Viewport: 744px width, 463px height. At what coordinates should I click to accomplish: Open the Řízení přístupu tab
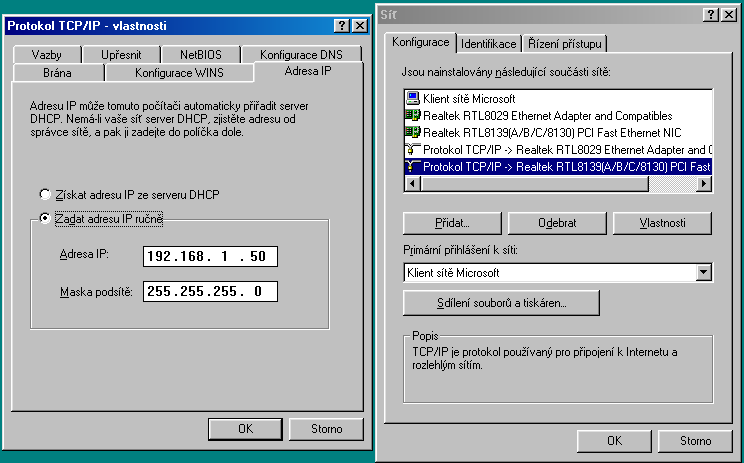[565, 44]
